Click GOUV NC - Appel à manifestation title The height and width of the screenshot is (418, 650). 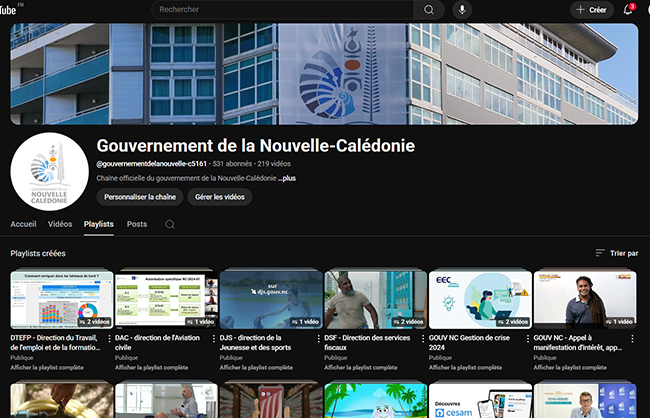pyautogui.click(x=578, y=343)
